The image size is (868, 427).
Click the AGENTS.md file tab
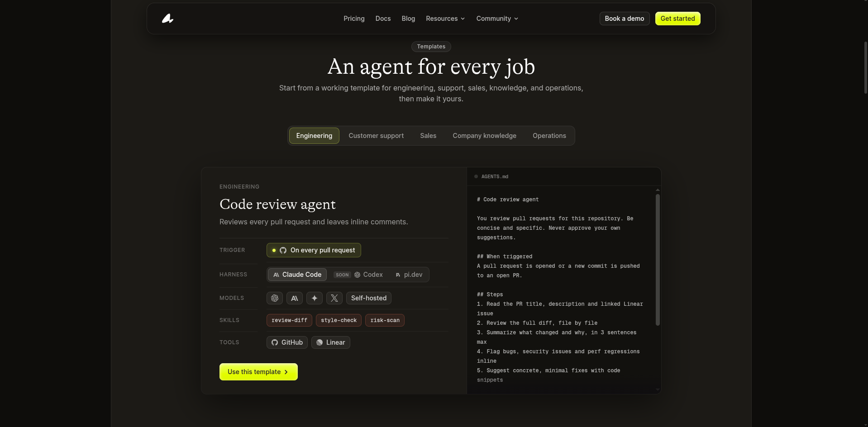pos(491,177)
